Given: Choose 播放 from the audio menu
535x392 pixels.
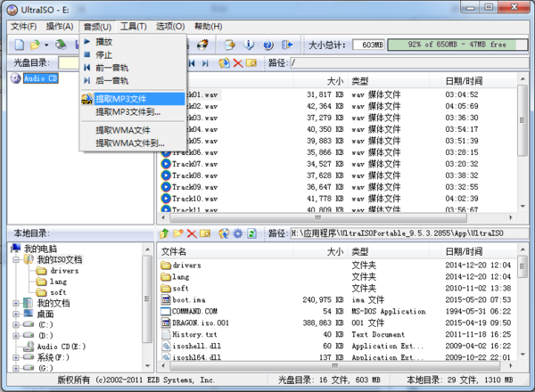Looking at the screenshot, I should [x=134, y=42].
